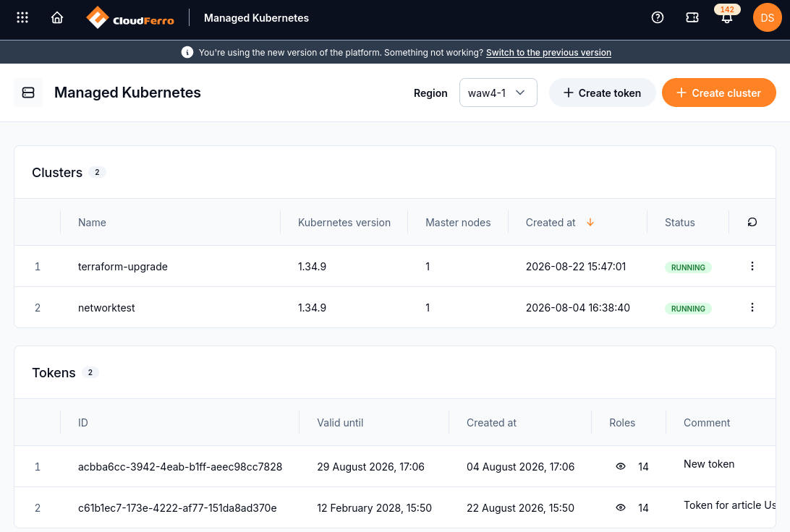Open the ticket/voucher icon
The image size is (790, 532).
[692, 17]
